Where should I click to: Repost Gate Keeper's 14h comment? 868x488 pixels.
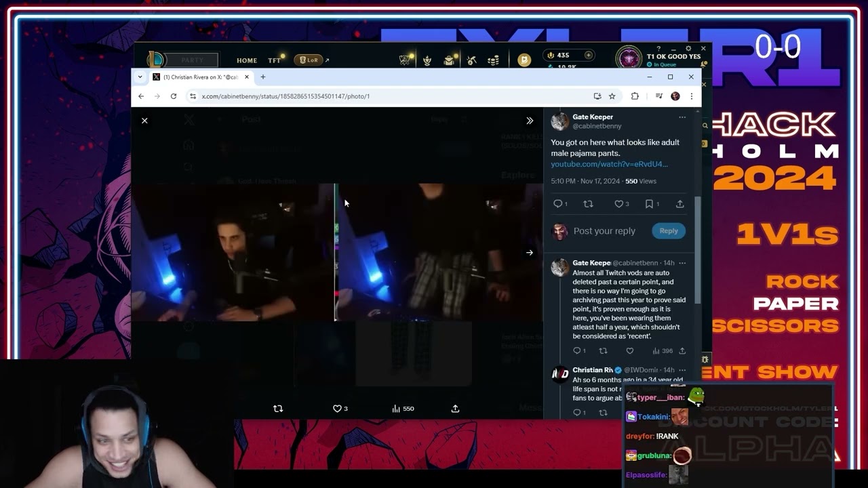(x=604, y=351)
